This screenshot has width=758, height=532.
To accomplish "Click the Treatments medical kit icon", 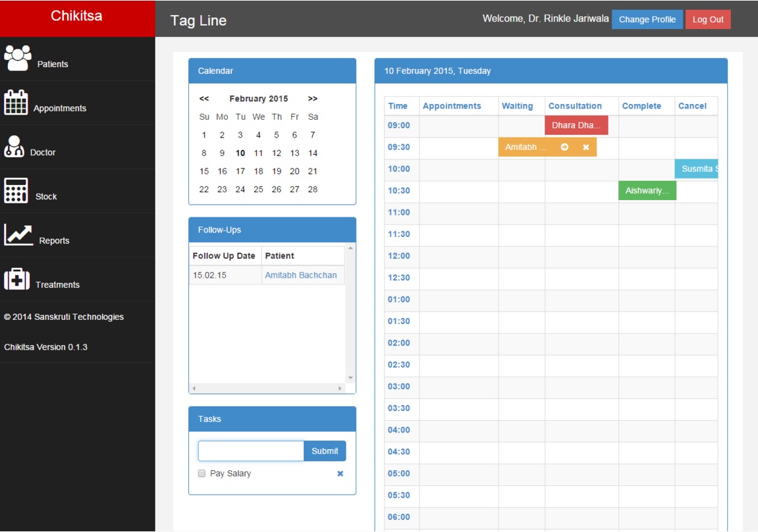I will pyautogui.click(x=17, y=279).
